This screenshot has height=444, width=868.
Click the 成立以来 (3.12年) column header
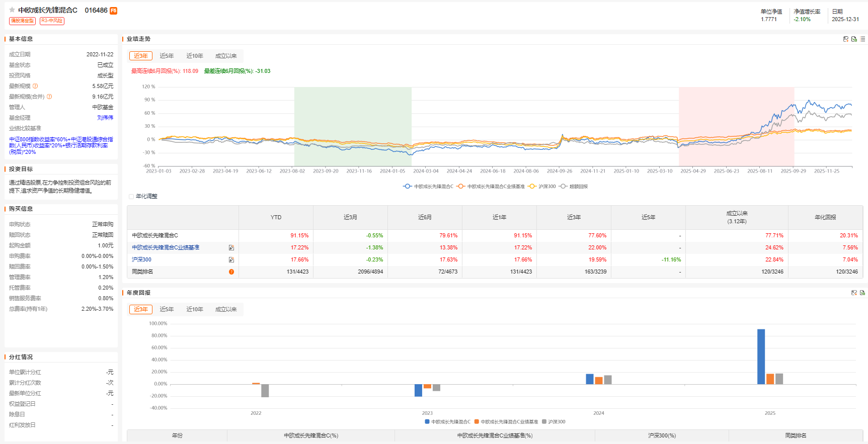[737, 217]
